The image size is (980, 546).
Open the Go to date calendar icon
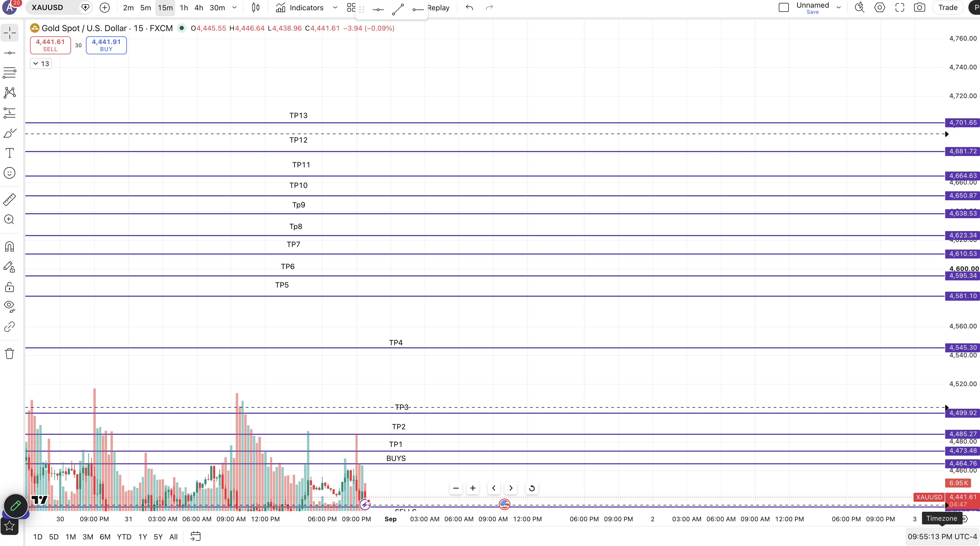pos(195,537)
